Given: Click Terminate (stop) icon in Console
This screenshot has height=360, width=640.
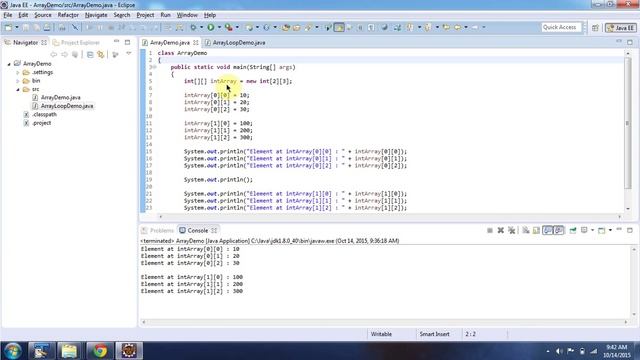Looking at the screenshot, I should pyautogui.click(x=490, y=231).
